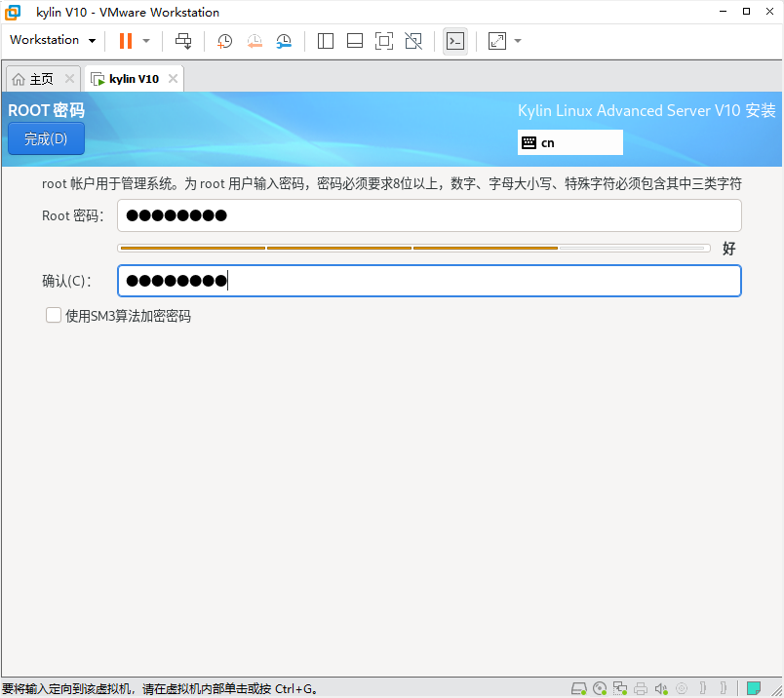Expand stretch display options arrow
The image size is (784, 698).
pos(518,41)
